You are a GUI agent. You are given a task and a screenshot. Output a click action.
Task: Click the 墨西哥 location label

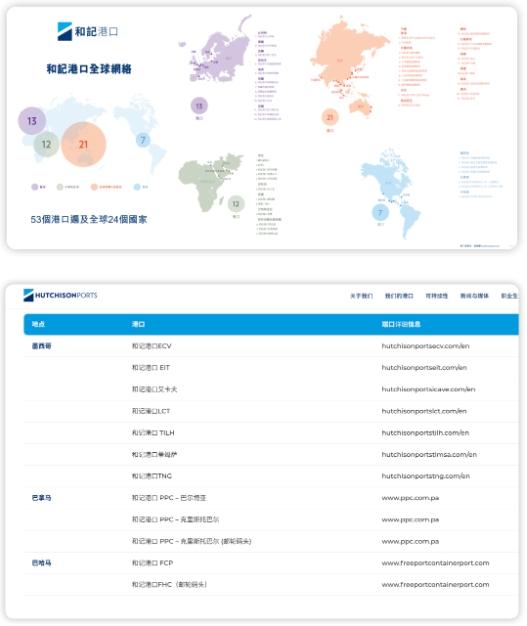click(x=42, y=346)
